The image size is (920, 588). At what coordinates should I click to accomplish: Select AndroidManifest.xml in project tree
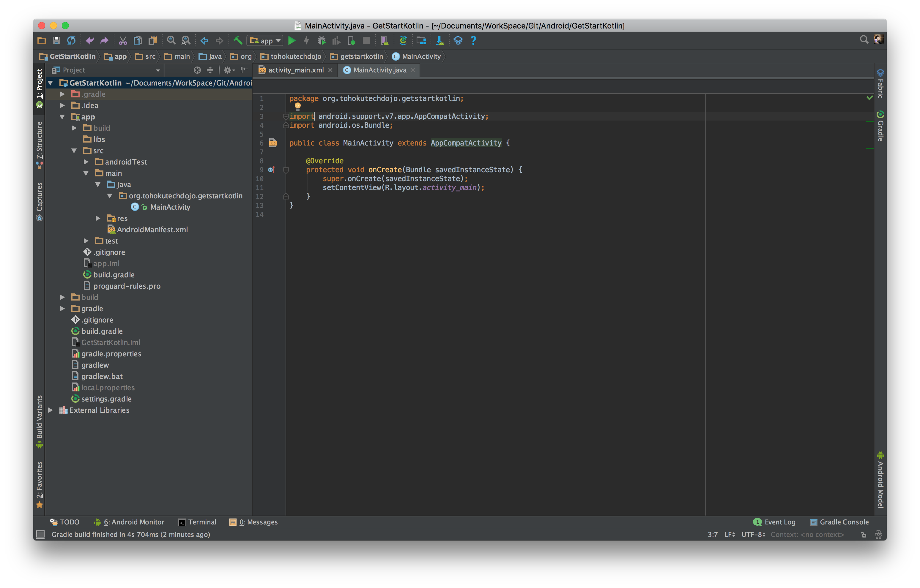pyautogui.click(x=148, y=230)
